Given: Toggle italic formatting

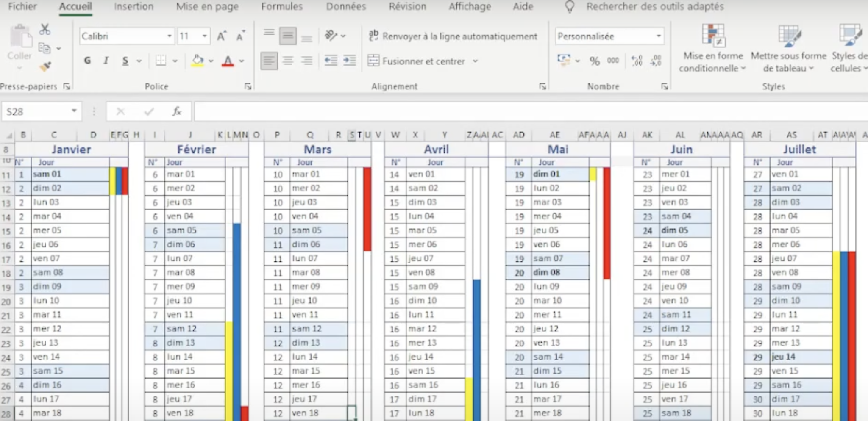Looking at the screenshot, I should point(106,61).
